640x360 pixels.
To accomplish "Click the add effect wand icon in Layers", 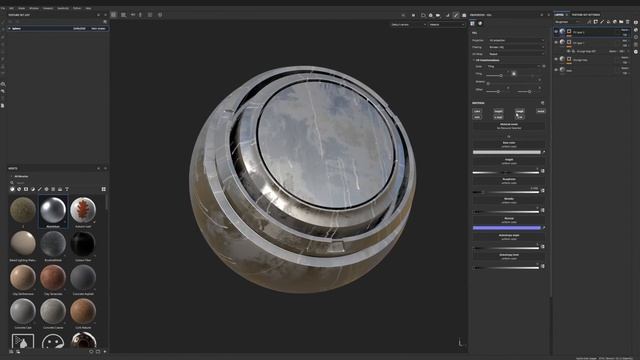I will [x=589, y=22].
